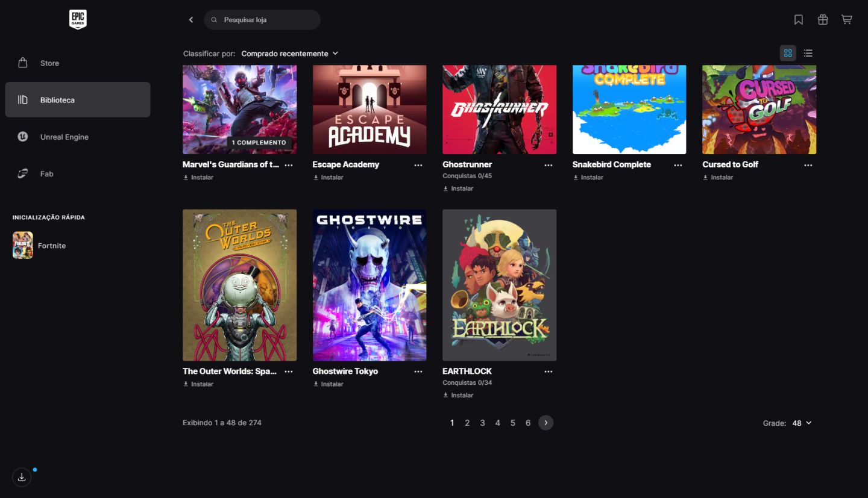The image size is (868, 498).
Task: Open more options for Ghostrunner
Action: (548, 165)
